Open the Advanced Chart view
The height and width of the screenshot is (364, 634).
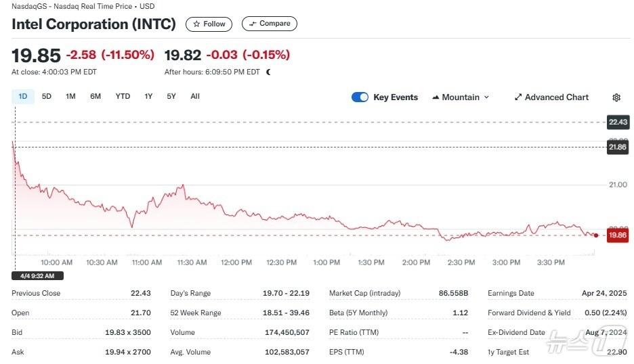(551, 97)
